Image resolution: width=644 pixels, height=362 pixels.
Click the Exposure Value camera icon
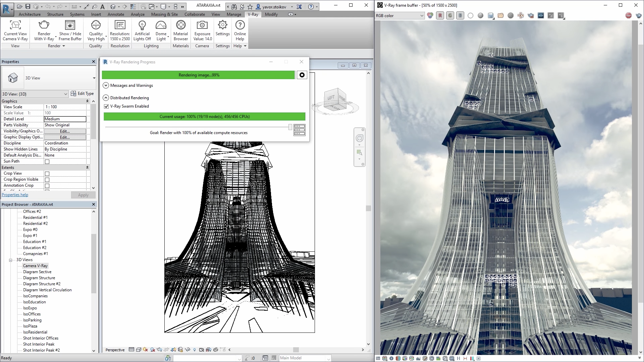202,25
